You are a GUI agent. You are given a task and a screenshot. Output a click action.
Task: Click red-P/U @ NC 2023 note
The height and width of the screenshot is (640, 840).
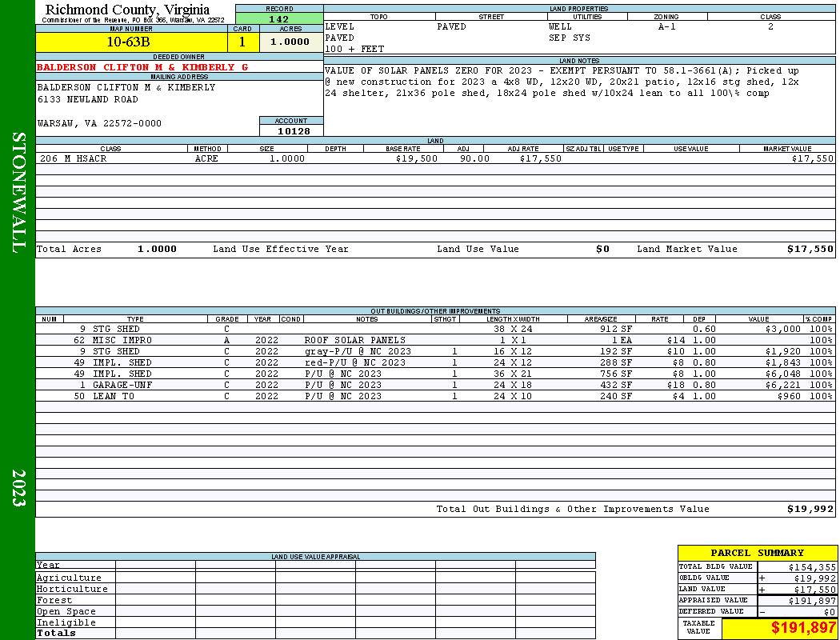click(354, 362)
